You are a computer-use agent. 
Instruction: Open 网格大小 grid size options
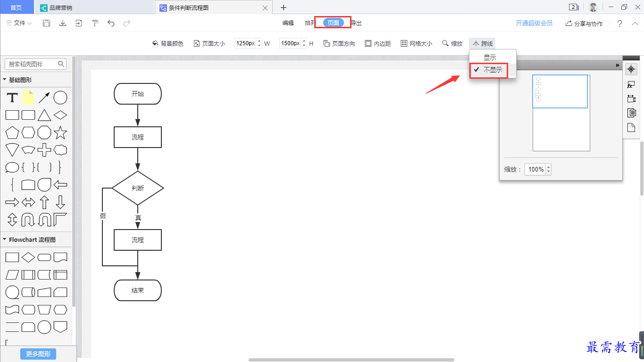click(x=416, y=43)
